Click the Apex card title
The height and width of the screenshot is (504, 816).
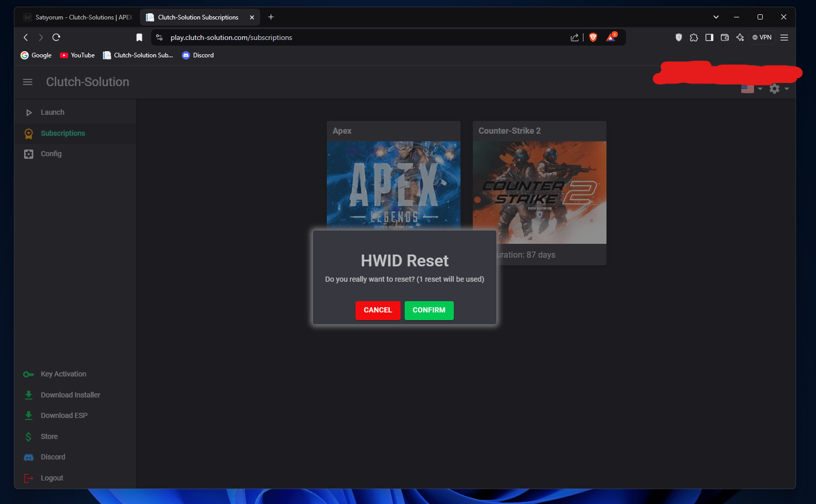(342, 131)
